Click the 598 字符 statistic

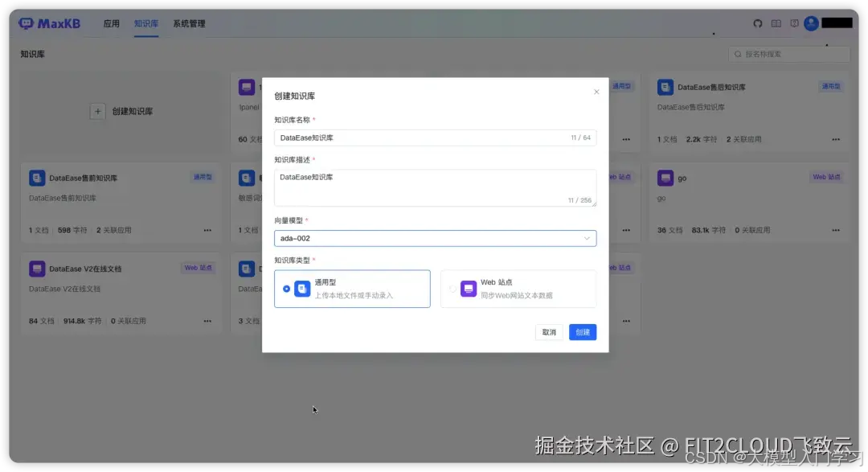point(72,230)
